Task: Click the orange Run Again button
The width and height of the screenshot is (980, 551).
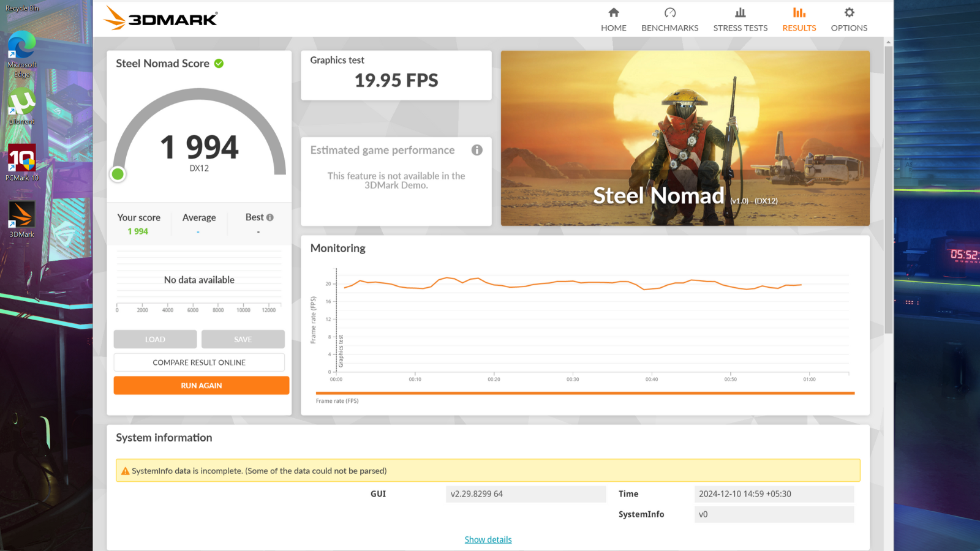Action: pyautogui.click(x=201, y=386)
